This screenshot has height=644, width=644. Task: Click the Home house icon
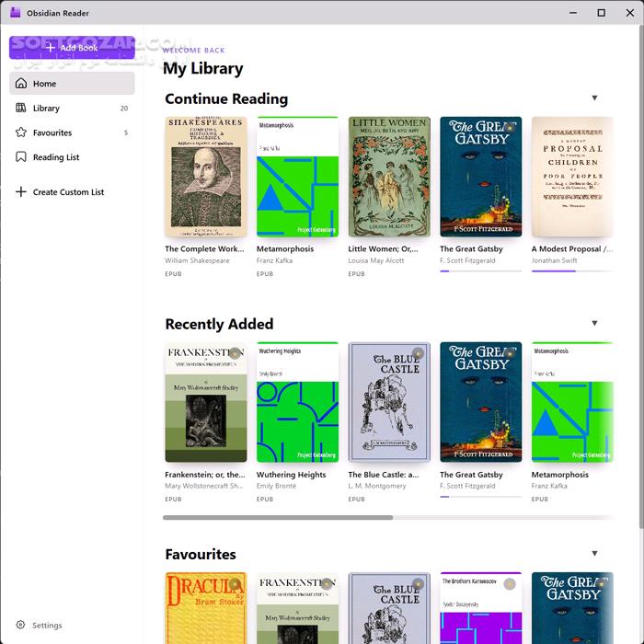21,84
